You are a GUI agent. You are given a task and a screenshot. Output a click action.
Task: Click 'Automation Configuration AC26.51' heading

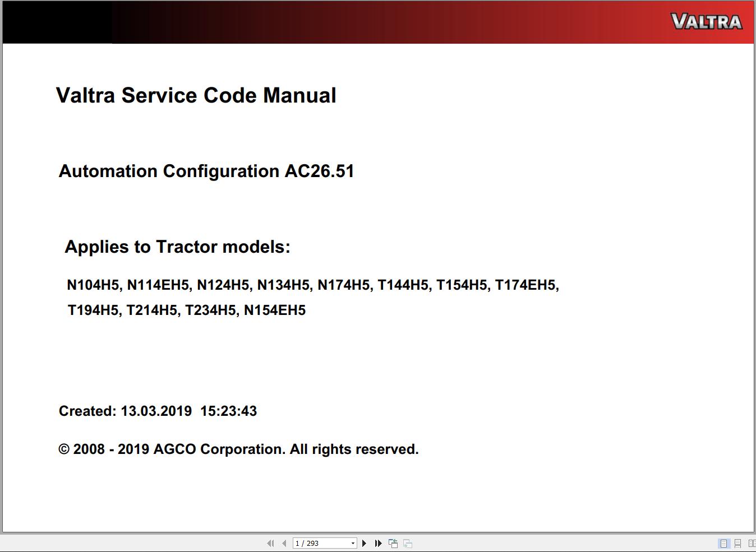coord(206,171)
